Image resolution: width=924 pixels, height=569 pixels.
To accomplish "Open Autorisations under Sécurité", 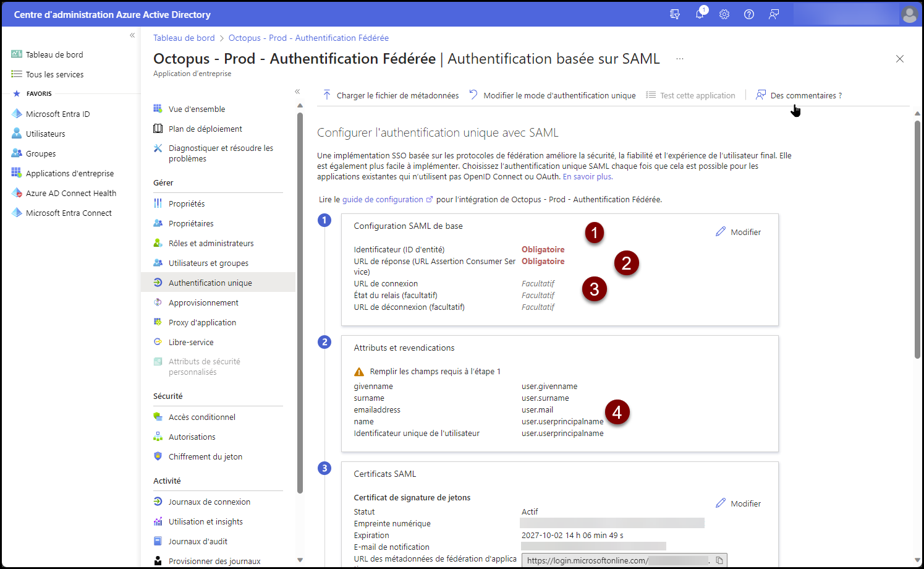I will (x=185, y=437).
